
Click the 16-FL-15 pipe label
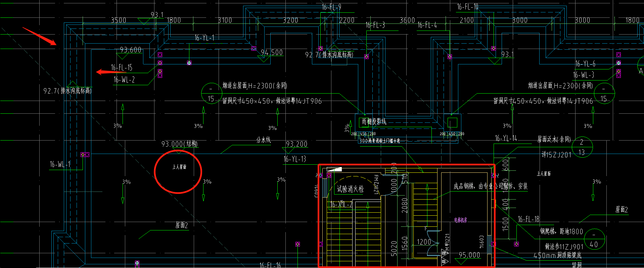pos(122,67)
